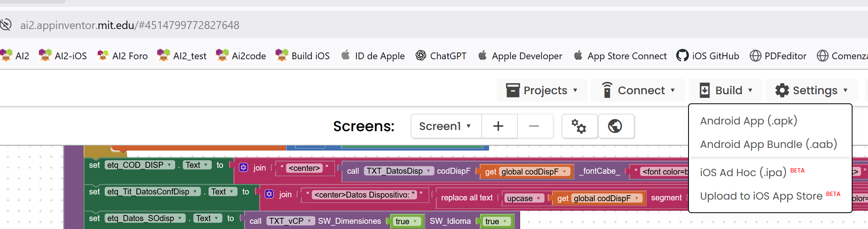Click the mutator gear on second join block
This screenshot has width=868, height=229.
point(269,194)
